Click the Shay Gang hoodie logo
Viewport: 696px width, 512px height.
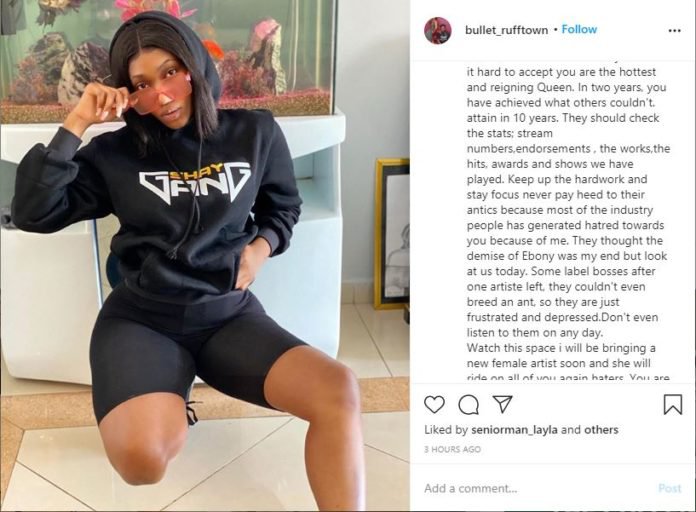194,183
